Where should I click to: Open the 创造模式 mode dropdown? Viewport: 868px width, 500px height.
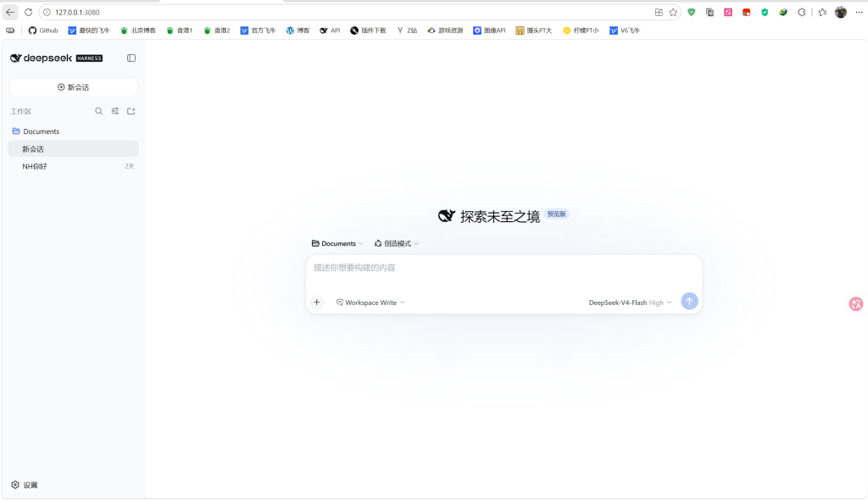(397, 243)
